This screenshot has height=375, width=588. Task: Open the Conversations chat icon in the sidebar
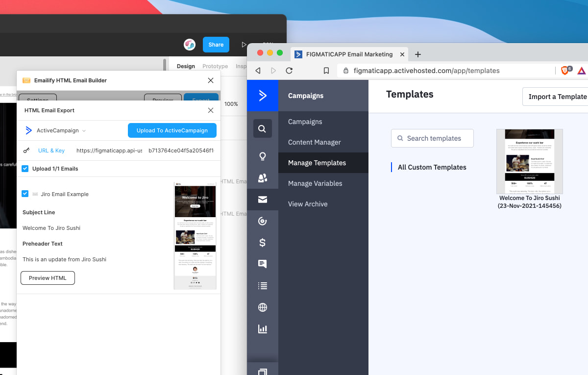pyautogui.click(x=263, y=264)
